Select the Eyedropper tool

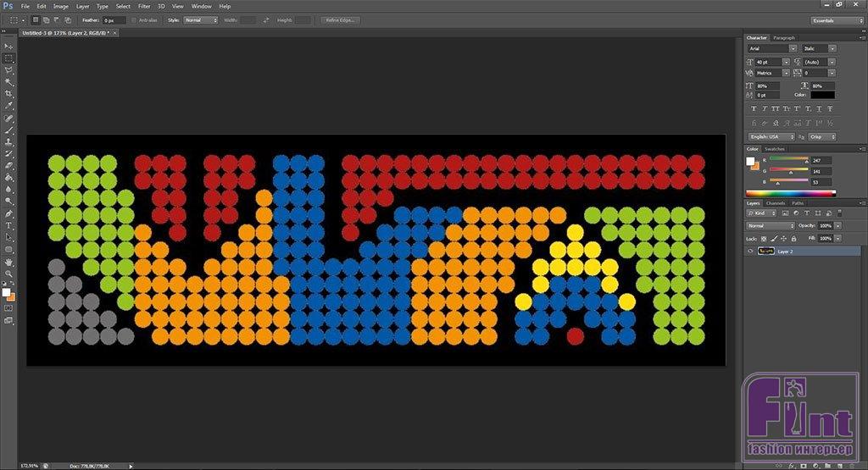pos(9,106)
